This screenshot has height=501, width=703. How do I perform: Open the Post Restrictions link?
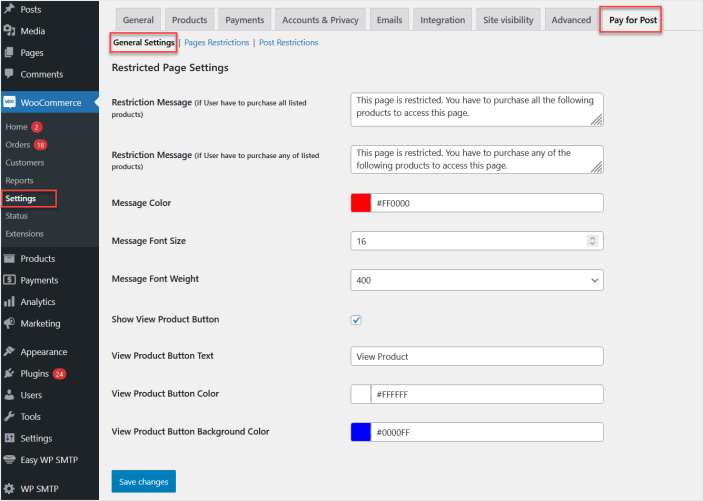tap(289, 43)
